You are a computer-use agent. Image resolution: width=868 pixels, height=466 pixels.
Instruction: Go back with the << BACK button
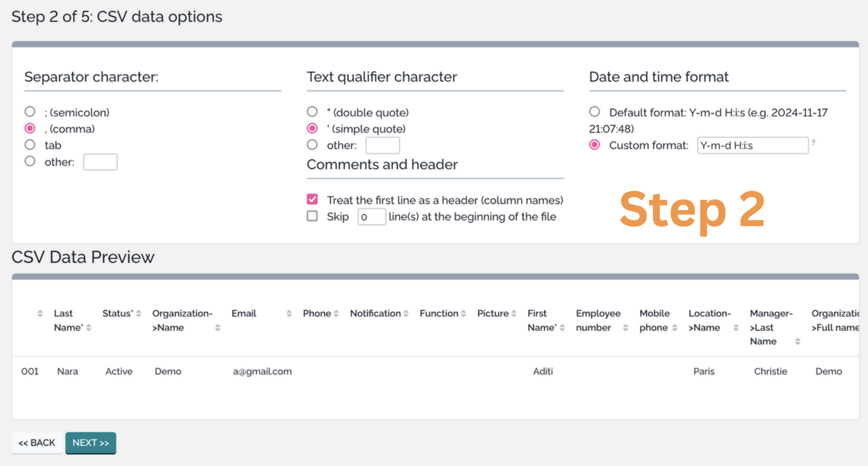tap(37, 443)
